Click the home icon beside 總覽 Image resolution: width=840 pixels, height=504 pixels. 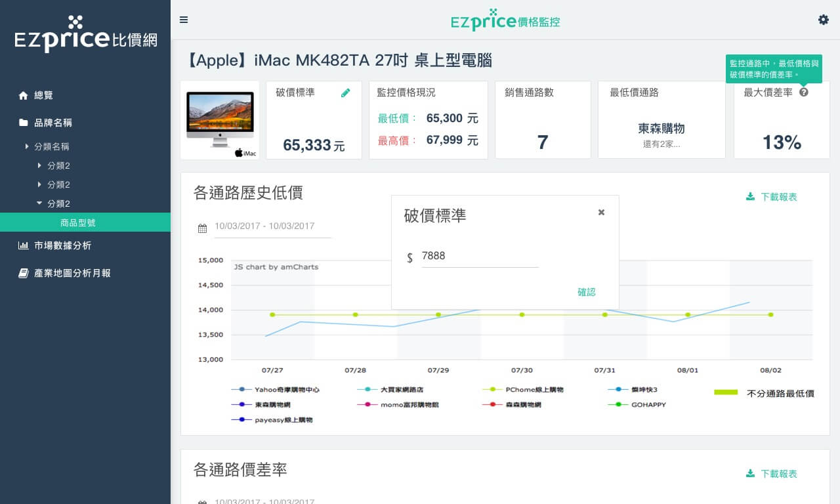click(24, 95)
